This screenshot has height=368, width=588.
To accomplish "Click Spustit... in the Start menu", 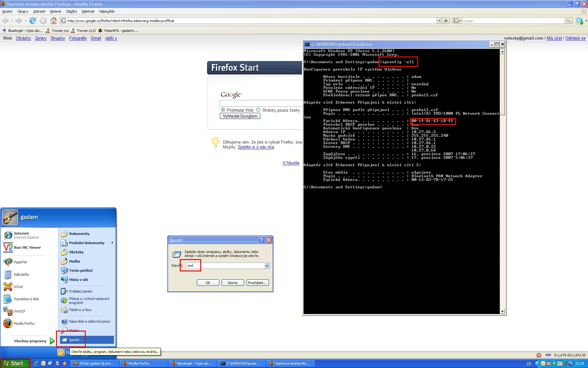I will [x=87, y=340].
